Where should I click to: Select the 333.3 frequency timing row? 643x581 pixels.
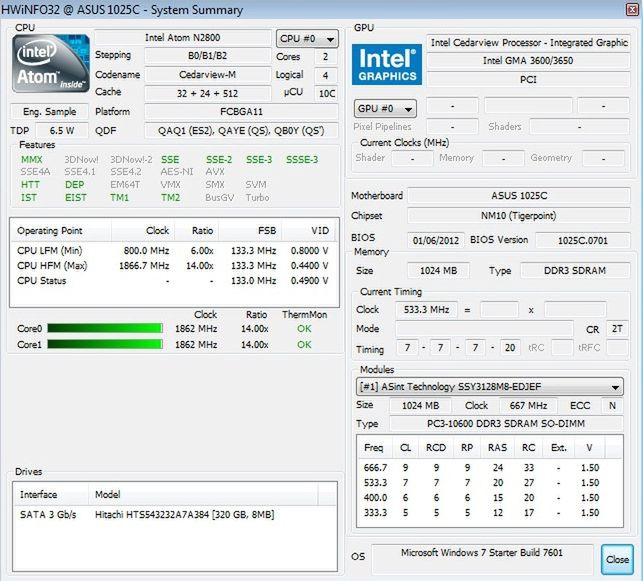pyautogui.click(x=490, y=513)
